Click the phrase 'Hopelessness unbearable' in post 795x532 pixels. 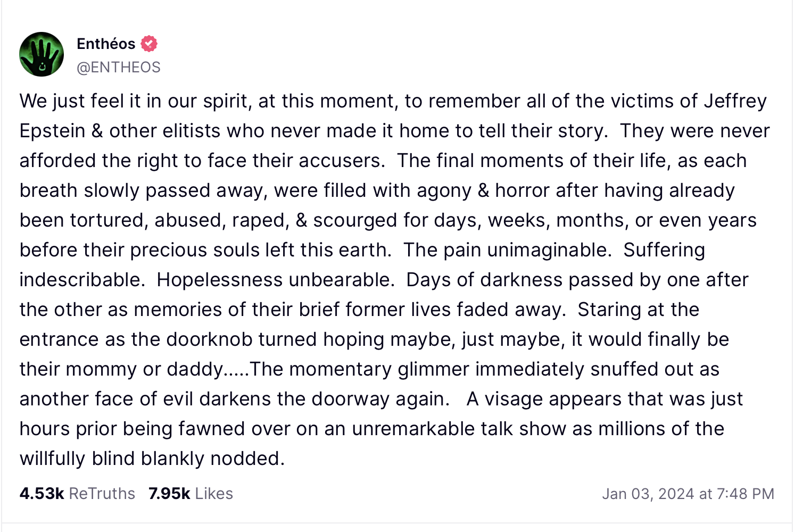[x=275, y=280]
